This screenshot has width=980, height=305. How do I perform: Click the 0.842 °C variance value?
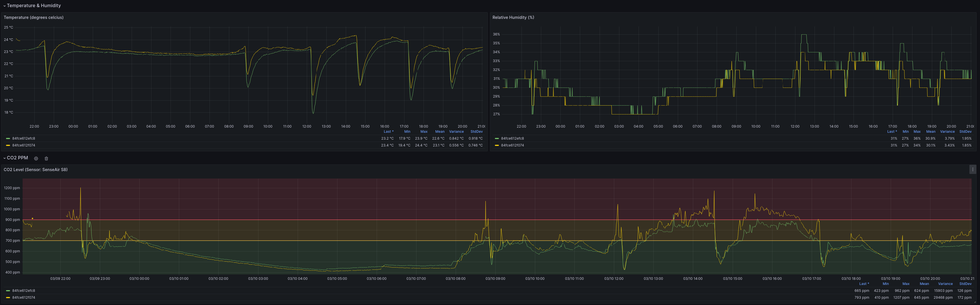[457, 138]
